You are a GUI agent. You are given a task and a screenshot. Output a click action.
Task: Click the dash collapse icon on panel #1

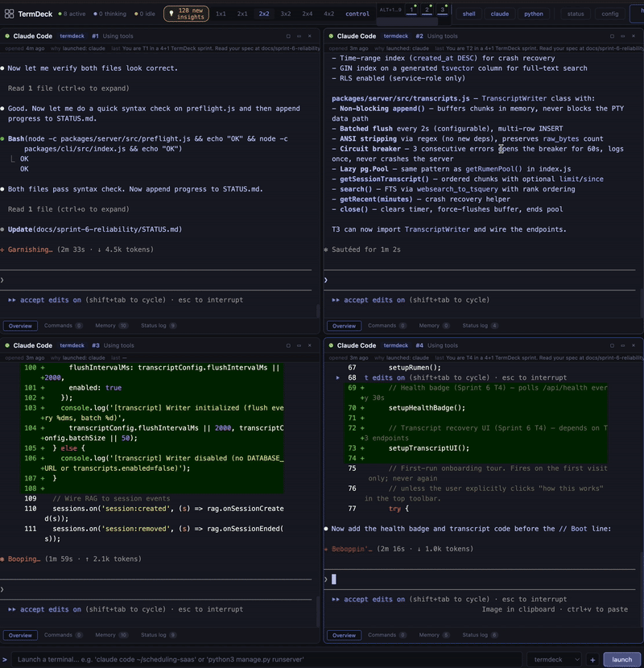tap(299, 36)
